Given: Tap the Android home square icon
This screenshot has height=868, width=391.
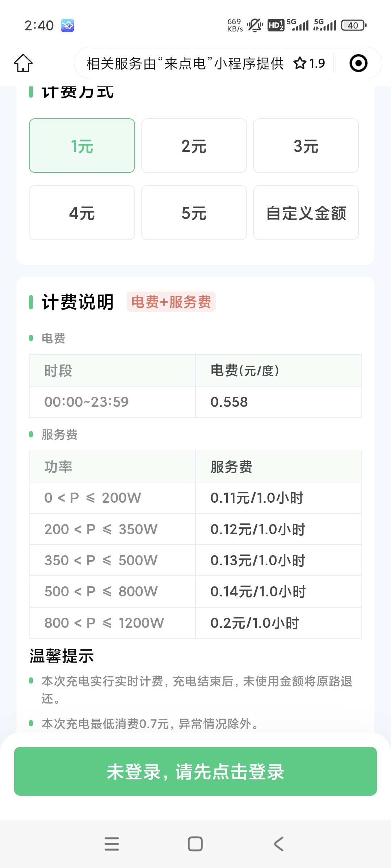Looking at the screenshot, I should pos(195,844).
